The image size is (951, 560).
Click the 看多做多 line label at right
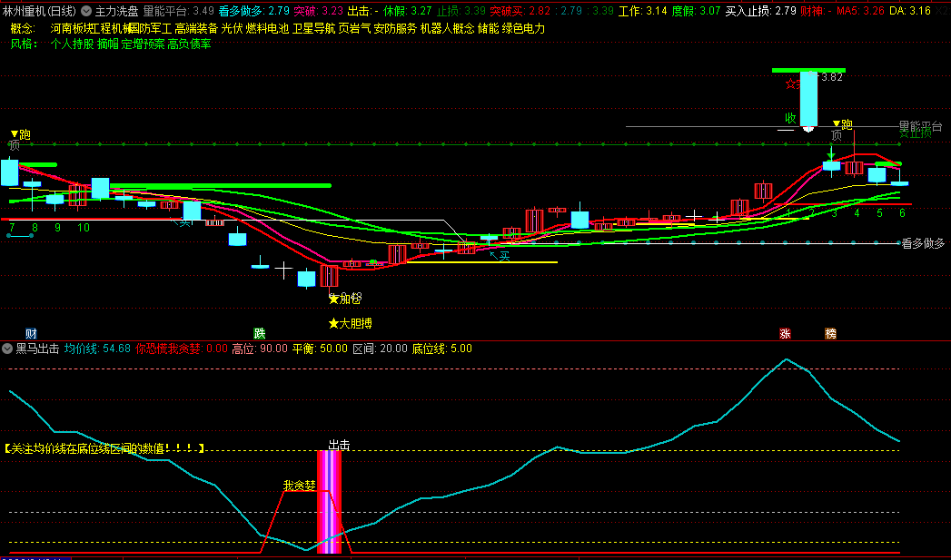coord(923,243)
